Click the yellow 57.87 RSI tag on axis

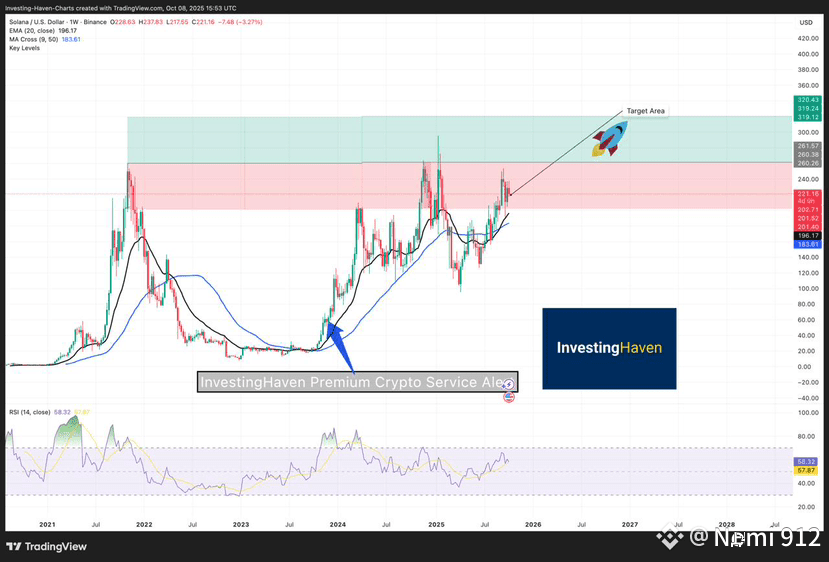[807, 470]
